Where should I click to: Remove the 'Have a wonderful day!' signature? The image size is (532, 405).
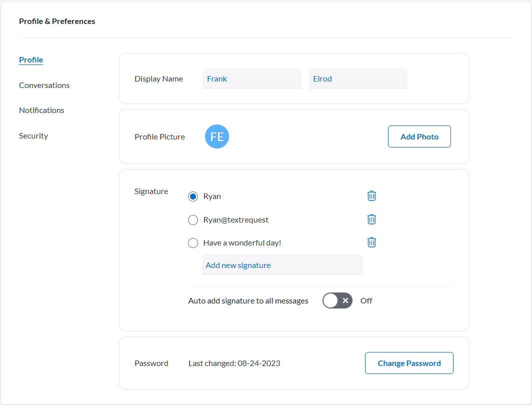coord(371,242)
